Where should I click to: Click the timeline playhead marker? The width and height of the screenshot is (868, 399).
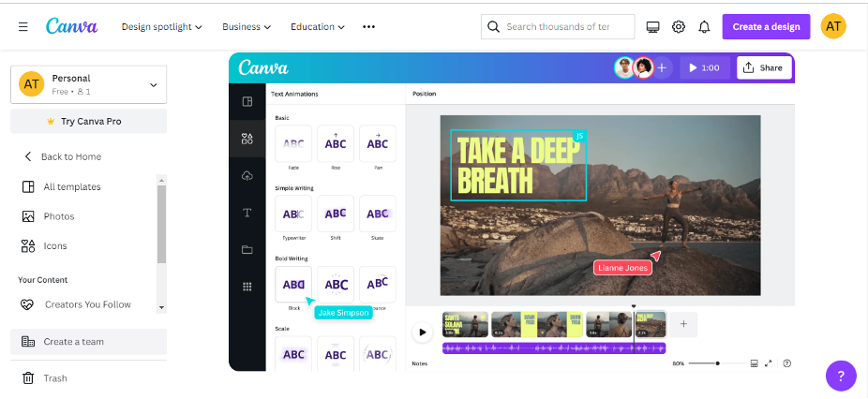tap(634, 306)
